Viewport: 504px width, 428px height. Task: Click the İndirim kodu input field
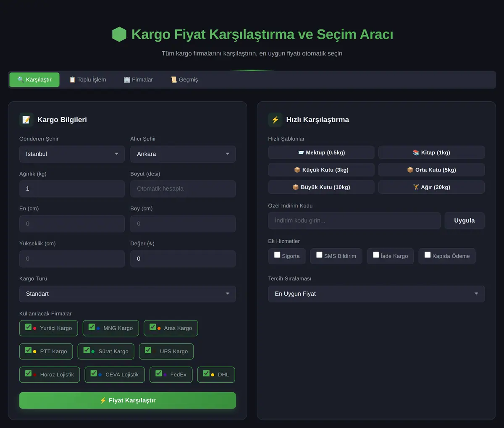point(354,221)
